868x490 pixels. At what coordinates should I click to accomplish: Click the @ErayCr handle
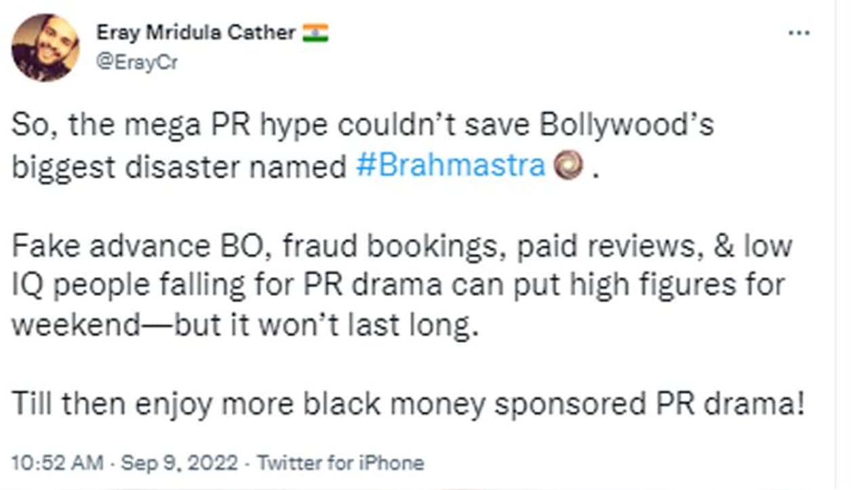[136, 62]
